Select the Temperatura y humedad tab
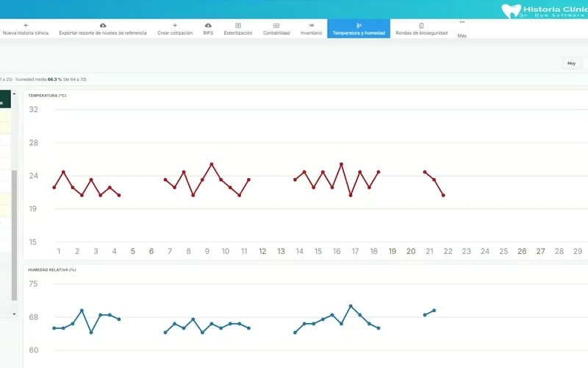This screenshot has height=368, width=588. [359, 29]
